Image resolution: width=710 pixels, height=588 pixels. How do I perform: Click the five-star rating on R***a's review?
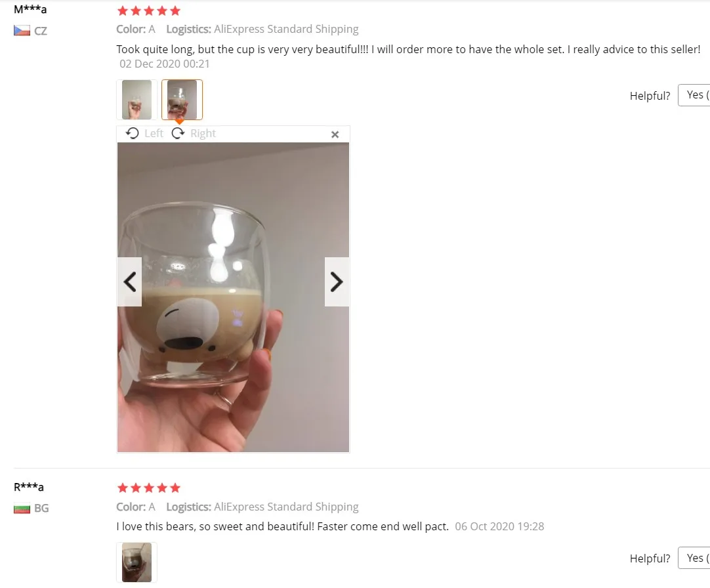tap(148, 488)
